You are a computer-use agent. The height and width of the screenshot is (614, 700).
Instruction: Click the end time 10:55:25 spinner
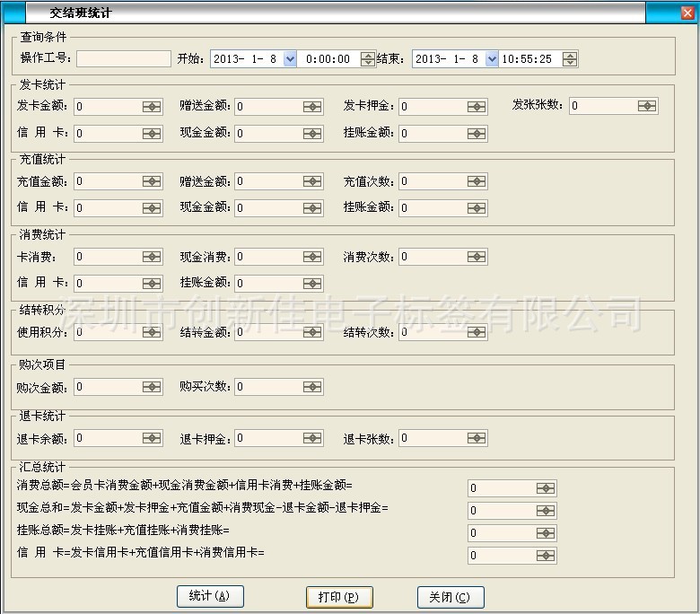[x=570, y=59]
